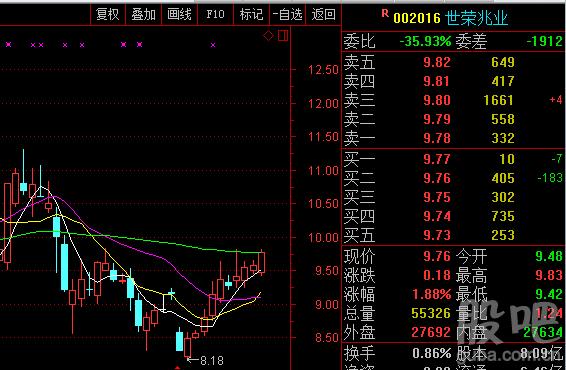
Task: Click the small red triangle at chart bottom
Action: click(177, 367)
